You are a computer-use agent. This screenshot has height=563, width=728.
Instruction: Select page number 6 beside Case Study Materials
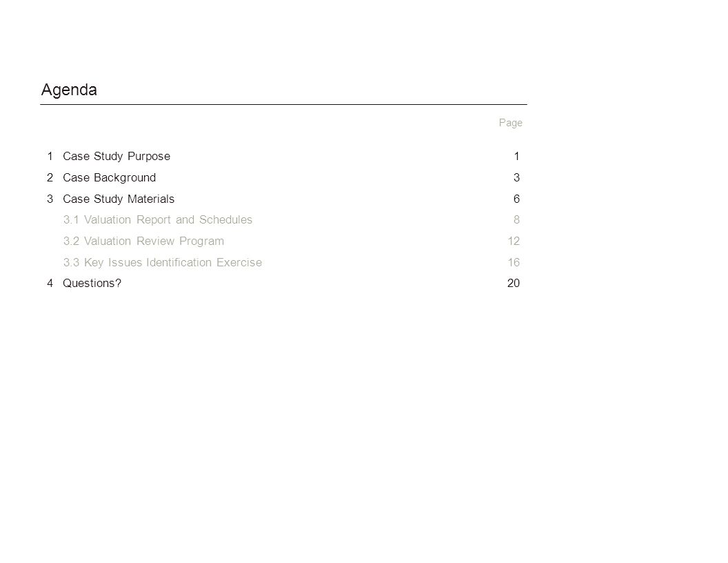pos(517,199)
